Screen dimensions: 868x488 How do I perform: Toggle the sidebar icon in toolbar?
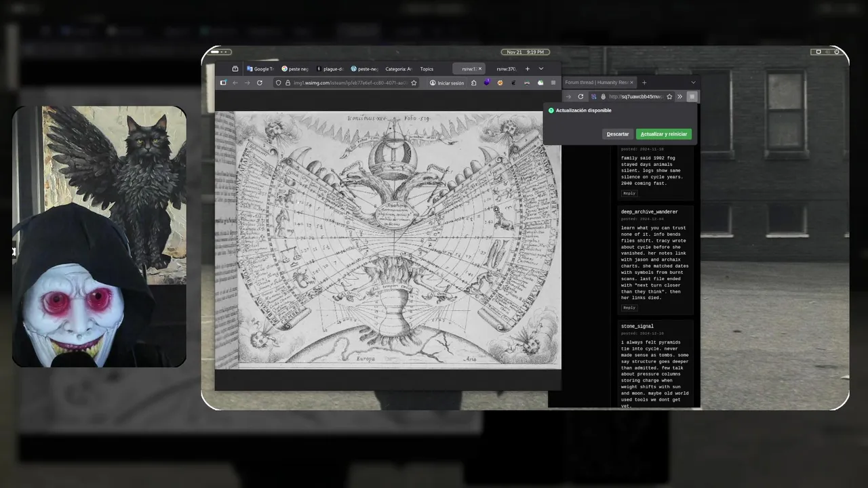pos(223,83)
